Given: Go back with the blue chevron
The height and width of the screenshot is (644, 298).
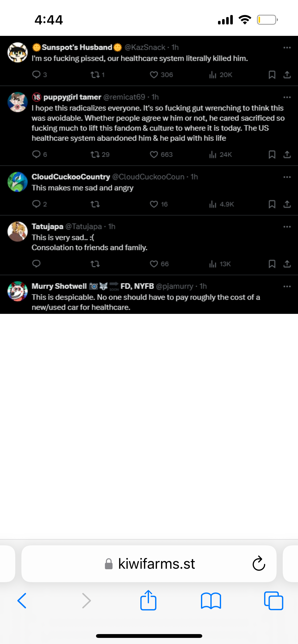Looking at the screenshot, I should click(22, 601).
